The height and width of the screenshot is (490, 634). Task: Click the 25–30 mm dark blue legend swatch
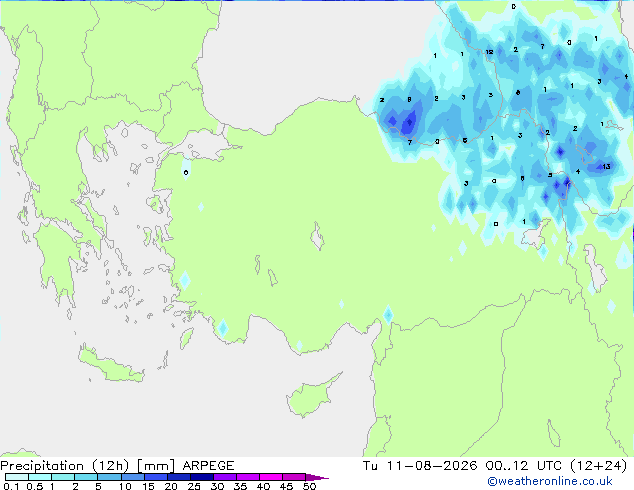tap(202, 477)
